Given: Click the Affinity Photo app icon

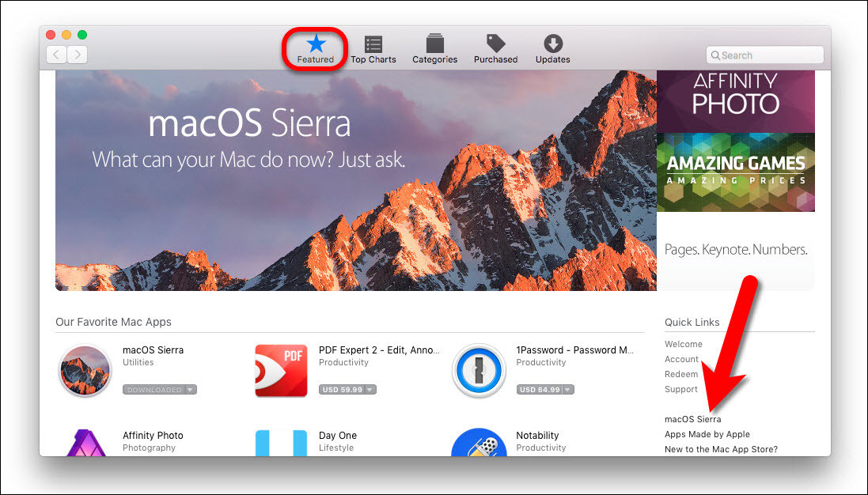Looking at the screenshot, I should pos(85,443).
